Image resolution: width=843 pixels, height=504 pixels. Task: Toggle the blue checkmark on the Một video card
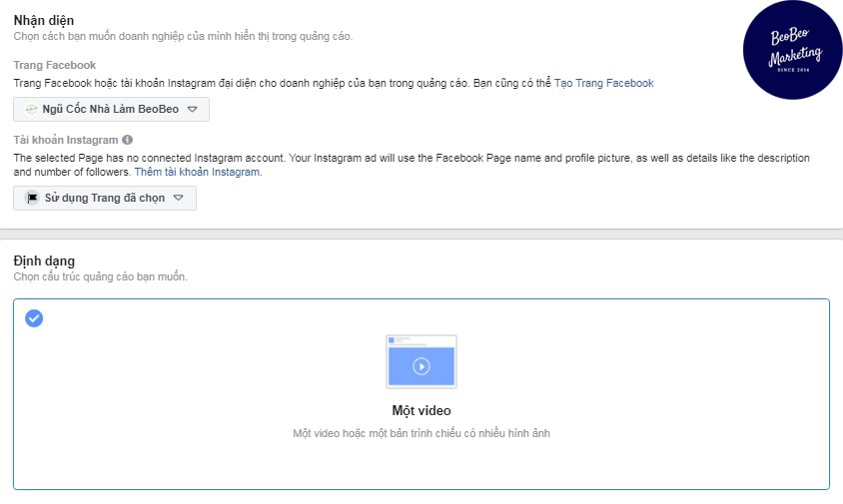coord(34,318)
